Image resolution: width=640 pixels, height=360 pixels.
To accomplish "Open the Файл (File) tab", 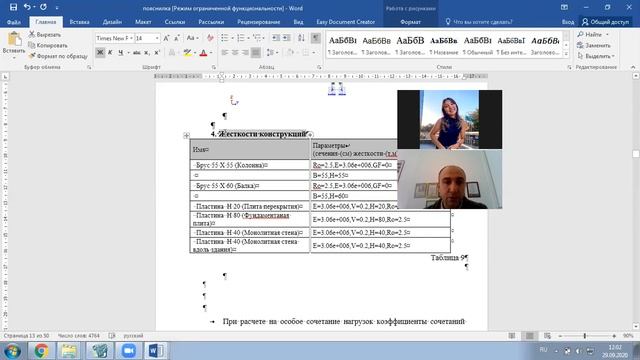I will tap(13, 22).
